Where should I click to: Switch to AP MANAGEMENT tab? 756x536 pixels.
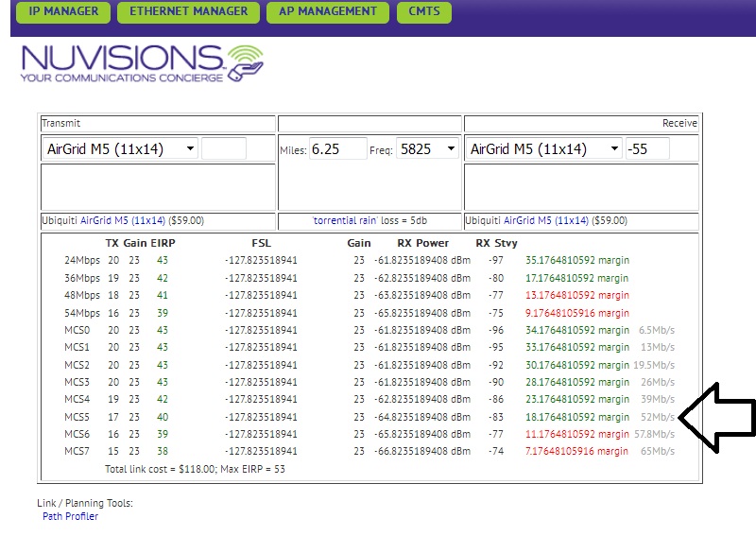click(x=328, y=11)
